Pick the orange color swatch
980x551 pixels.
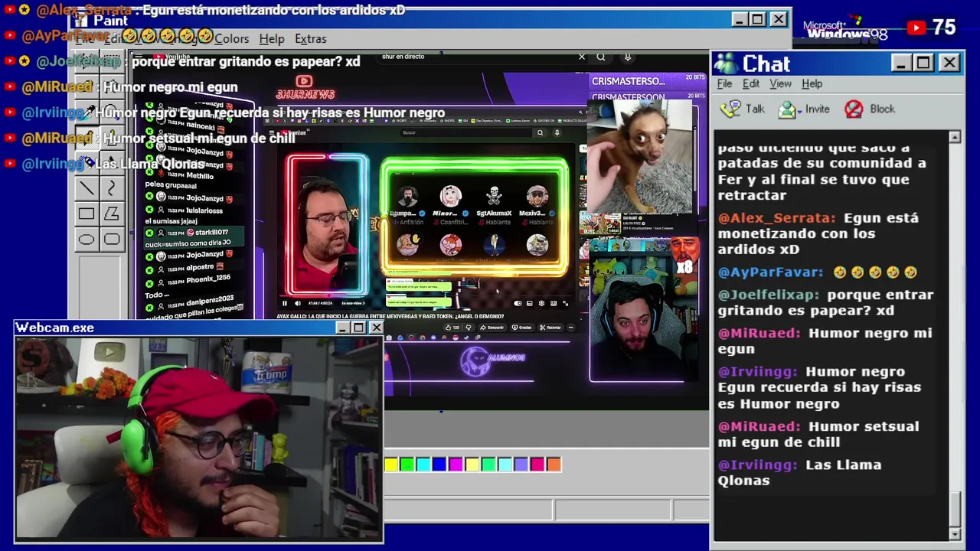[554, 464]
